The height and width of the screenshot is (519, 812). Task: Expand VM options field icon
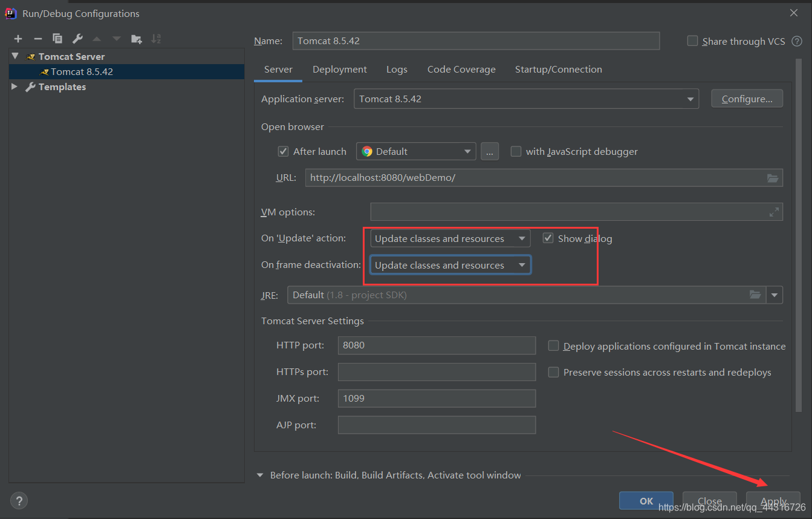coord(774,212)
